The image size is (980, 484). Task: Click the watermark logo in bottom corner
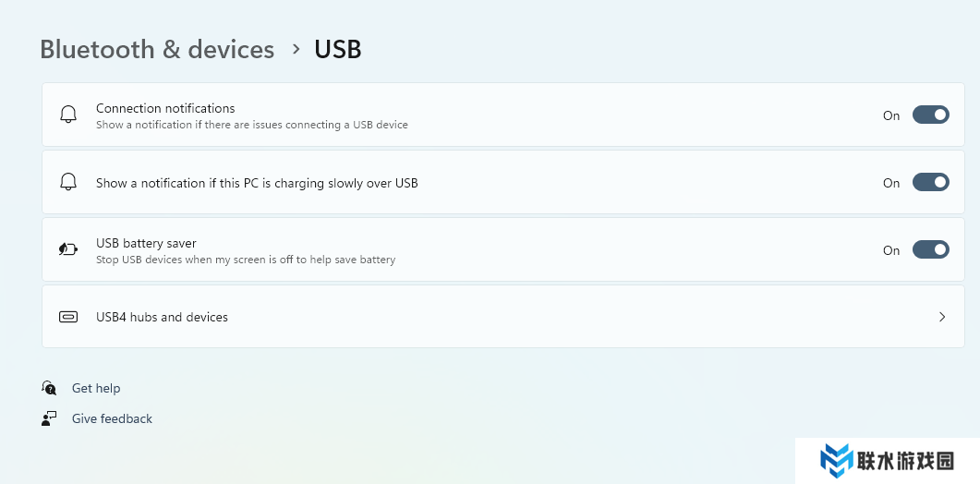pyautogui.click(x=838, y=460)
